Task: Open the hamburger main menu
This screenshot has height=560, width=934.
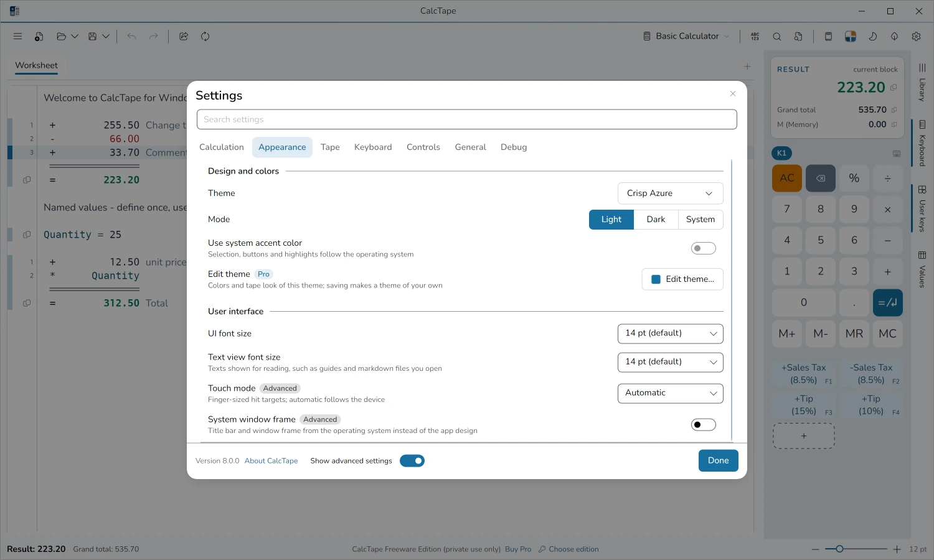Action: point(17,36)
